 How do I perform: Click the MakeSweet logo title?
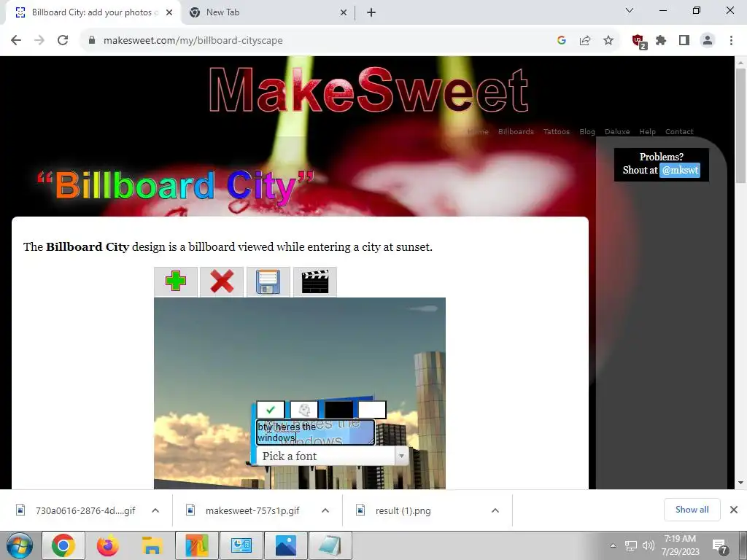coord(368,90)
